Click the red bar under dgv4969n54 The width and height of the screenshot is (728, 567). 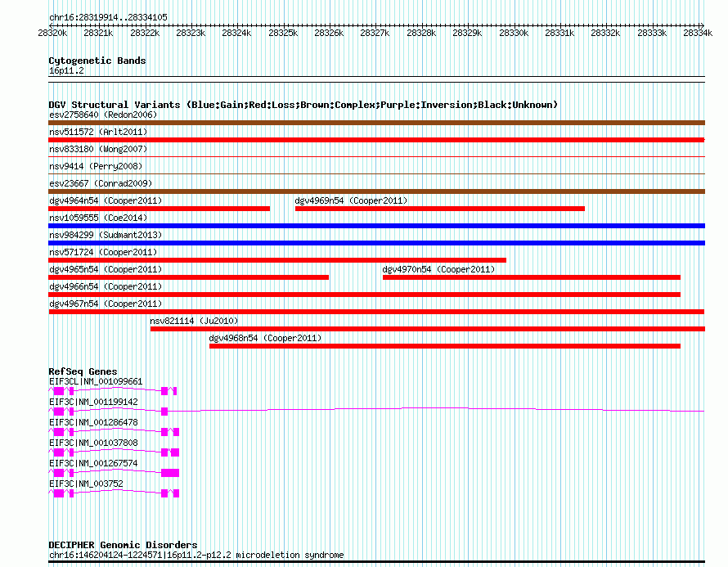tap(440, 209)
